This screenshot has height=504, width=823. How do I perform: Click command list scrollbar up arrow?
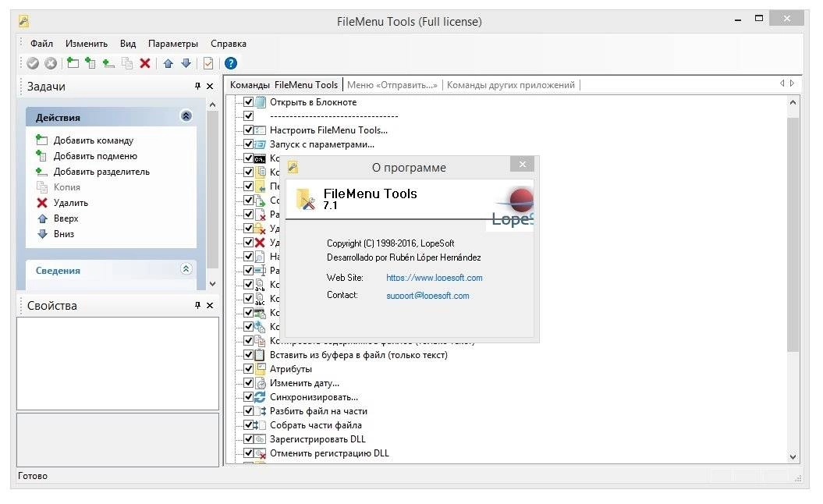click(x=793, y=102)
